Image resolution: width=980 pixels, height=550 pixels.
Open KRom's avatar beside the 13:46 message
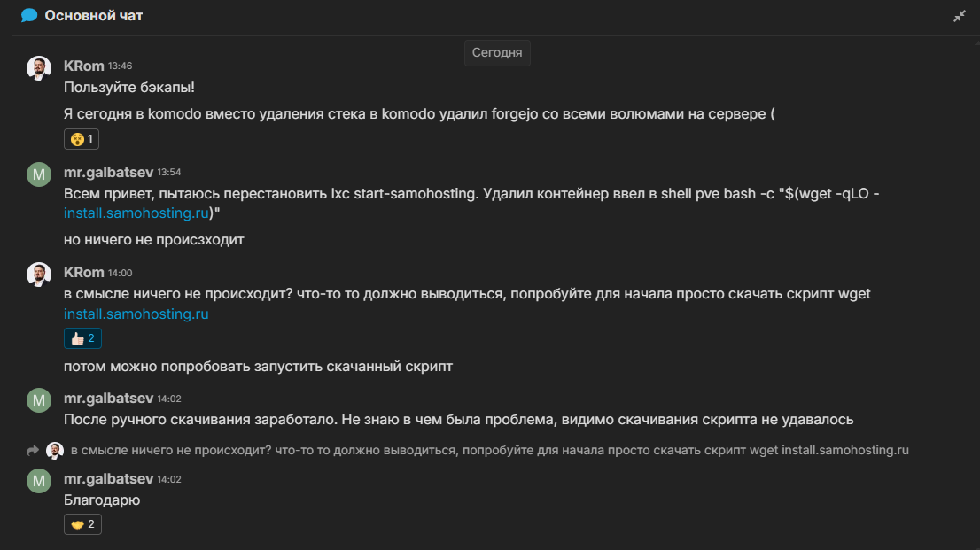point(39,68)
